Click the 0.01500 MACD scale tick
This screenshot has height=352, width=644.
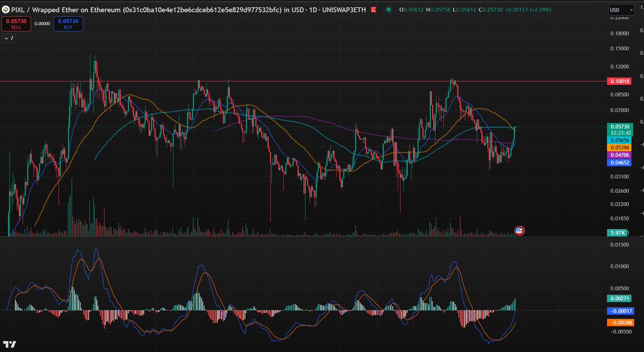click(619, 245)
